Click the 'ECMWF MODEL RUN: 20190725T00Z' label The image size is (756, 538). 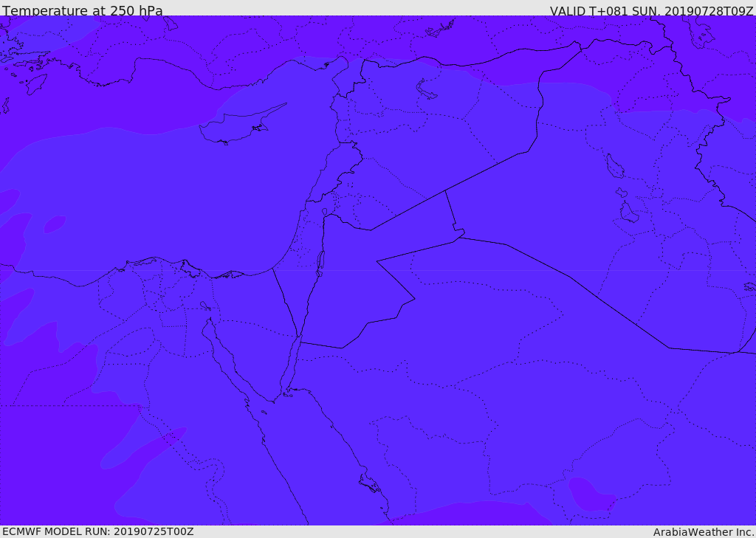click(98, 531)
